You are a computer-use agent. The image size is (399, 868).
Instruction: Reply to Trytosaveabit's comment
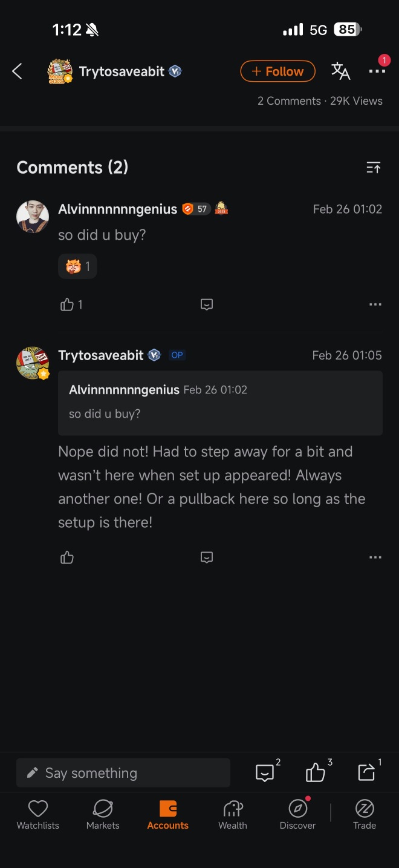click(207, 557)
